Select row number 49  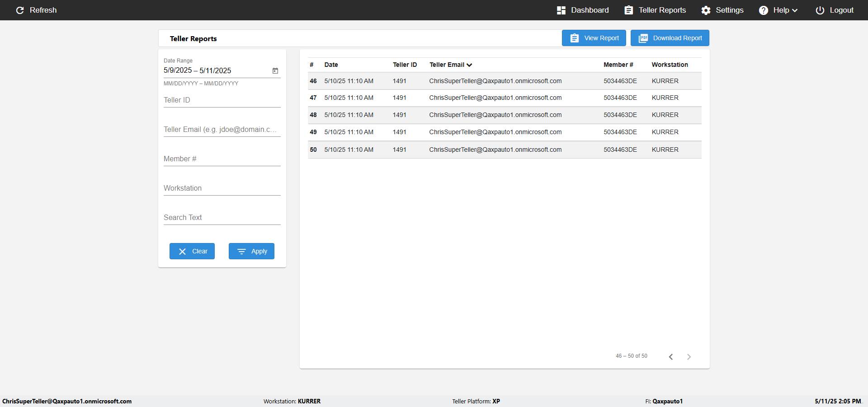point(505,132)
